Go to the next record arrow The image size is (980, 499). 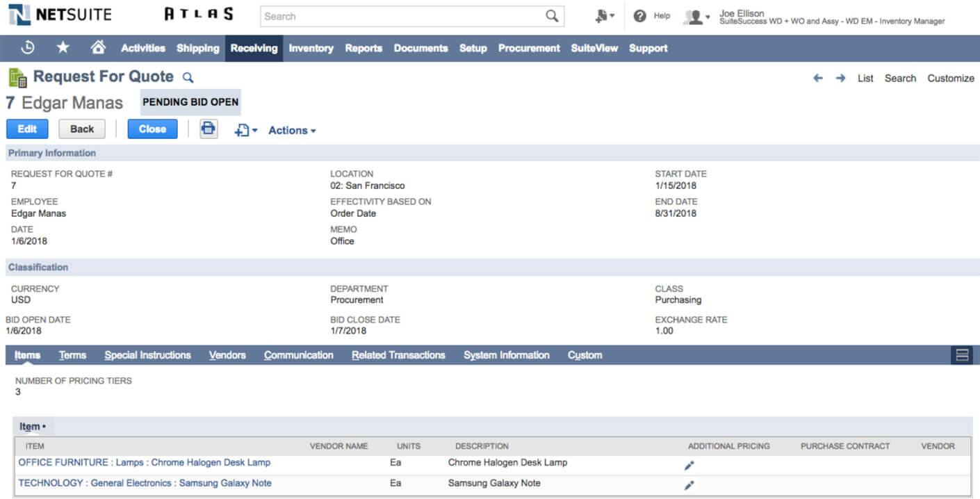coord(840,78)
